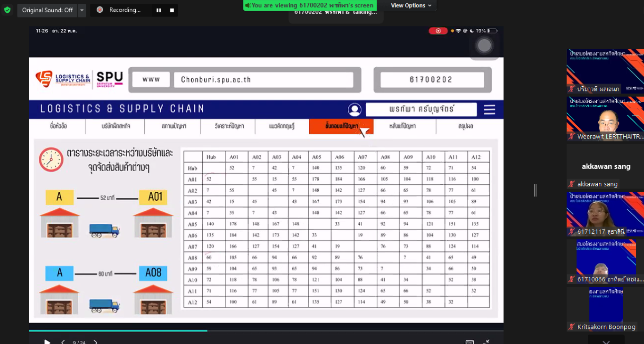Click the Chonburi.spu.ac.th address field
The height and width of the screenshot is (344, 644).
[x=264, y=80]
